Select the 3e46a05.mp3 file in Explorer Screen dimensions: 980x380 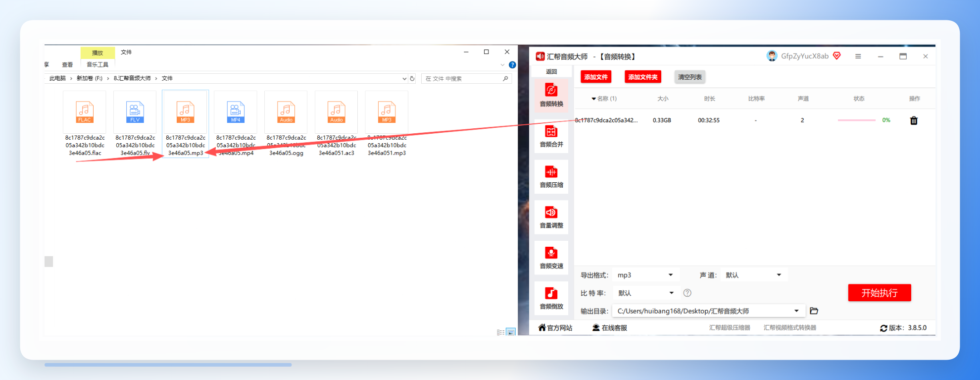(186, 124)
